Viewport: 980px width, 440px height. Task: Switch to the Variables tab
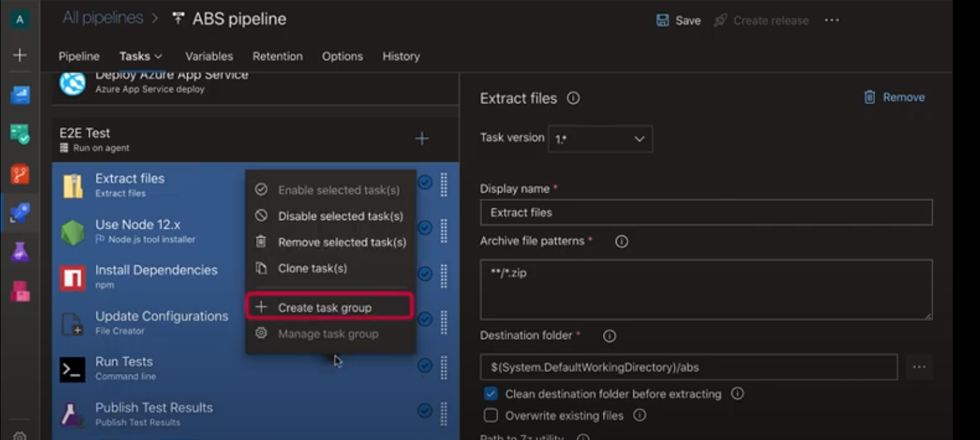tap(209, 56)
